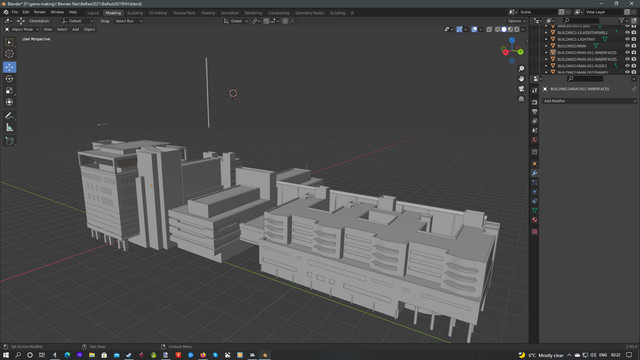The image size is (640, 360).
Task: Switch to wireframe viewport shading
Action: pyautogui.click(x=498, y=29)
